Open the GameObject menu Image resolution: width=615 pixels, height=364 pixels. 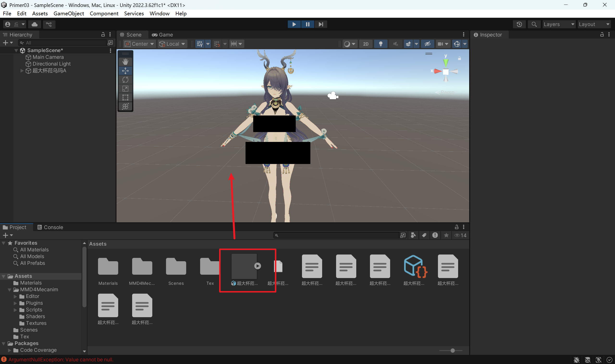click(68, 13)
